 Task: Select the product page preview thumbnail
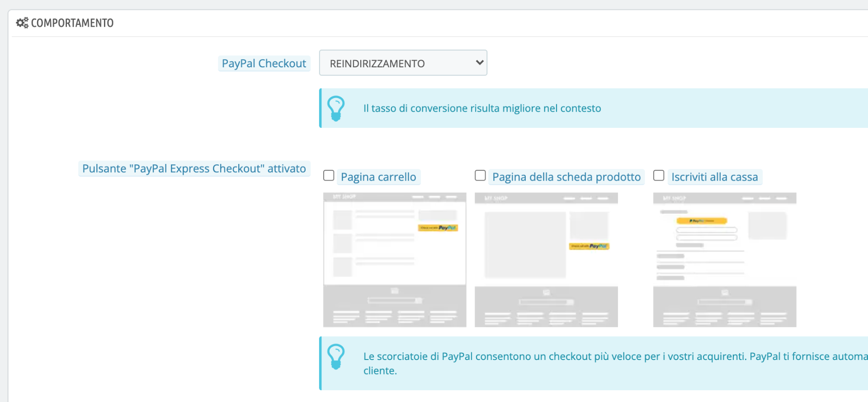point(546,260)
